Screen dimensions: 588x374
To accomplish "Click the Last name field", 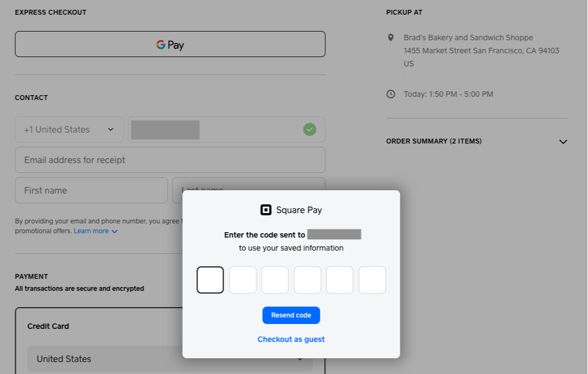I will click(249, 184).
